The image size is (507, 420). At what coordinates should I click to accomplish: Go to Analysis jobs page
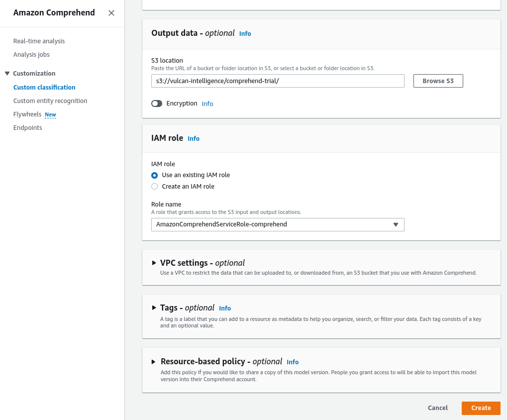[31, 54]
